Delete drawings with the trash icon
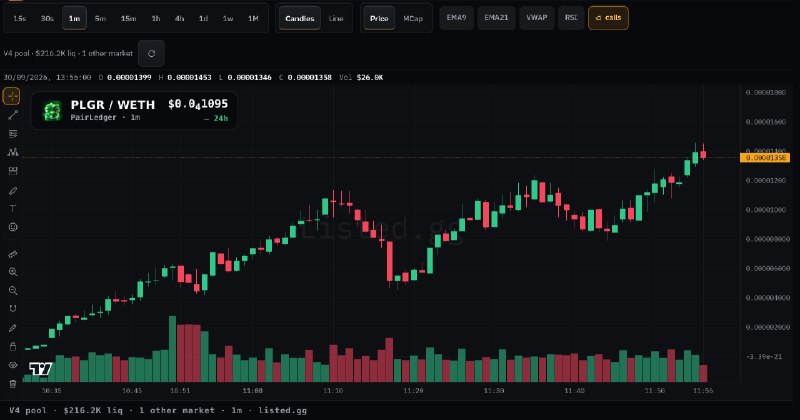Viewport: 800px width, 420px height. (13, 383)
